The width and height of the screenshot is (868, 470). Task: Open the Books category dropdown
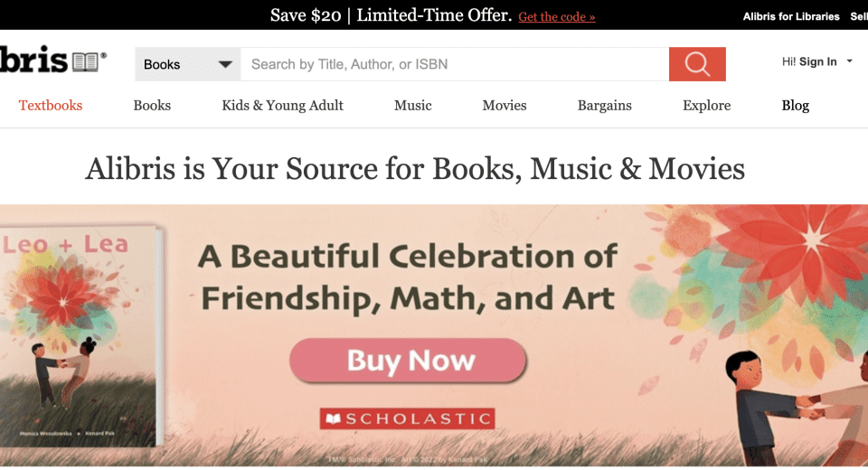(x=188, y=64)
